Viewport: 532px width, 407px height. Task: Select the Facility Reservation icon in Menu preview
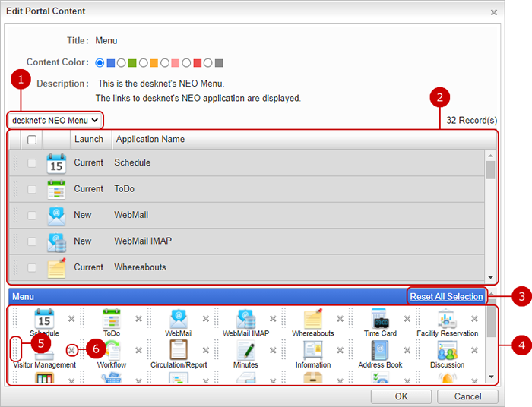click(447, 318)
